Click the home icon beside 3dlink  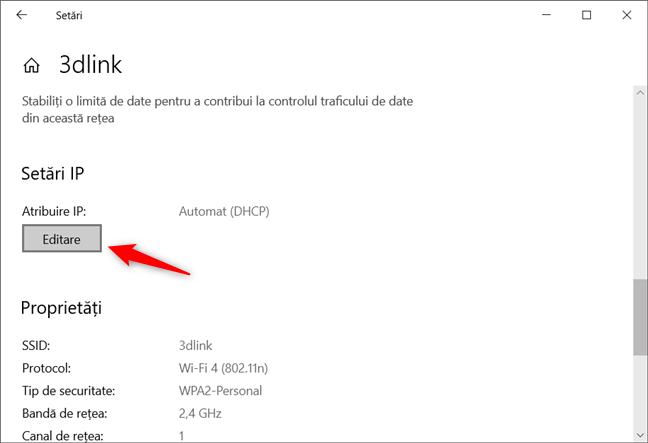click(32, 66)
